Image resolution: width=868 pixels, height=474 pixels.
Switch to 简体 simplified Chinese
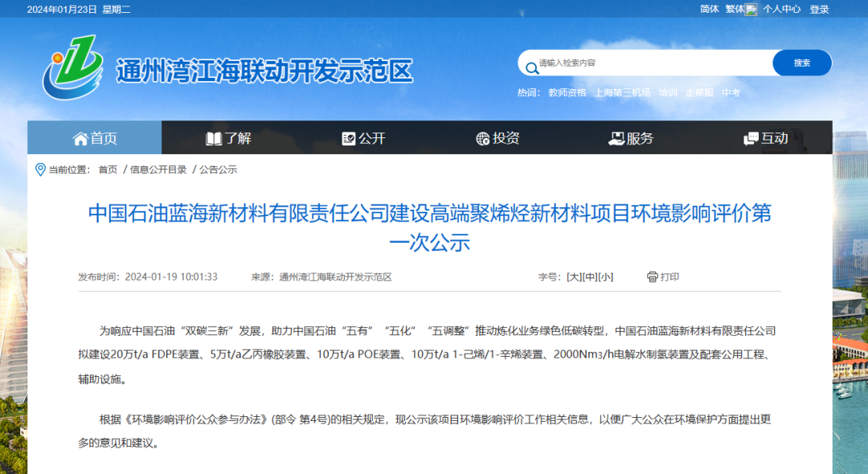[x=709, y=9]
